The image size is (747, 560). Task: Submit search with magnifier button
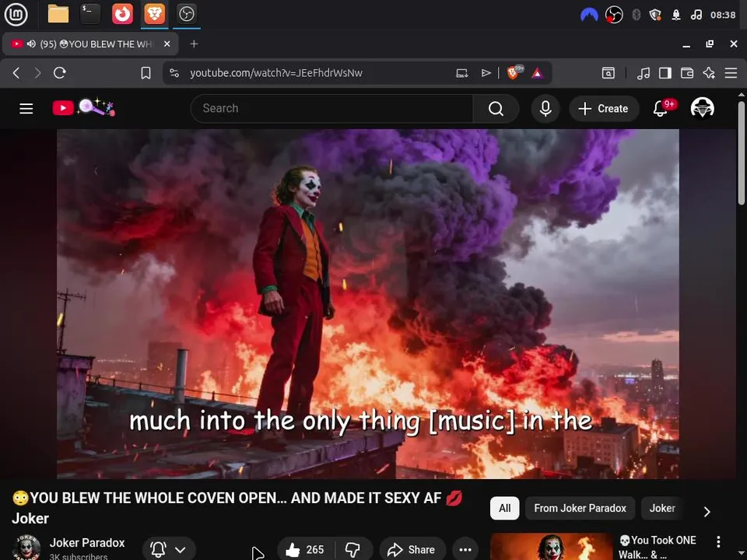(496, 109)
